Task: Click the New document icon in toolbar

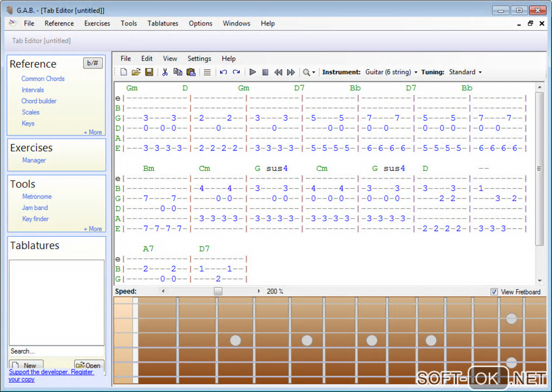Action: [124, 72]
